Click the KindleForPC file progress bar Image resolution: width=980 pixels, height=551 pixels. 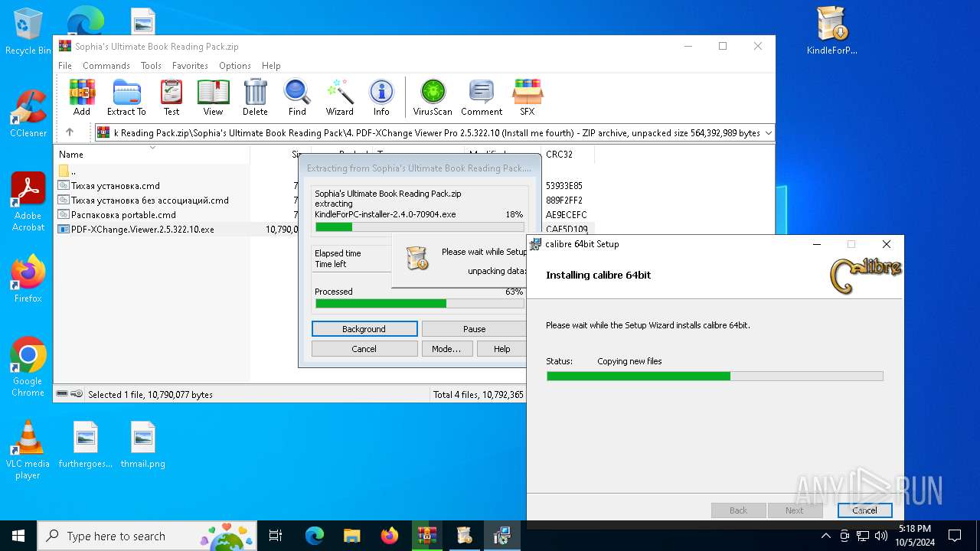[420, 227]
